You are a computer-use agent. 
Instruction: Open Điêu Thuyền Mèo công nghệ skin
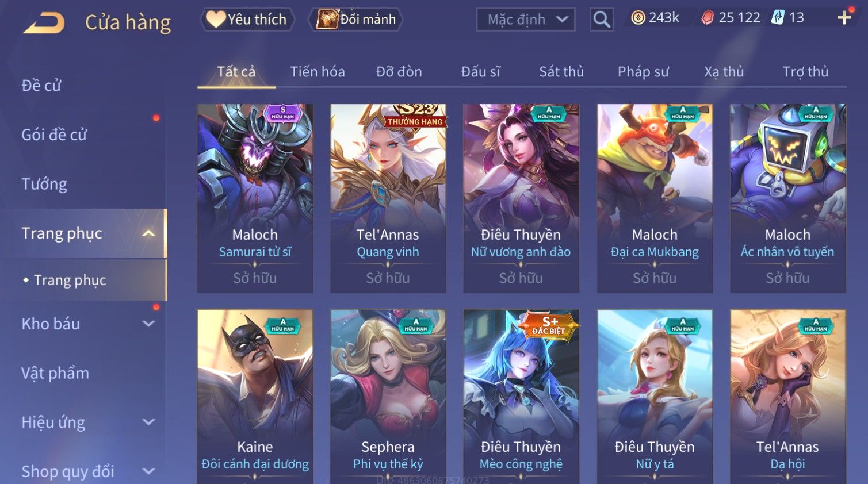click(521, 397)
